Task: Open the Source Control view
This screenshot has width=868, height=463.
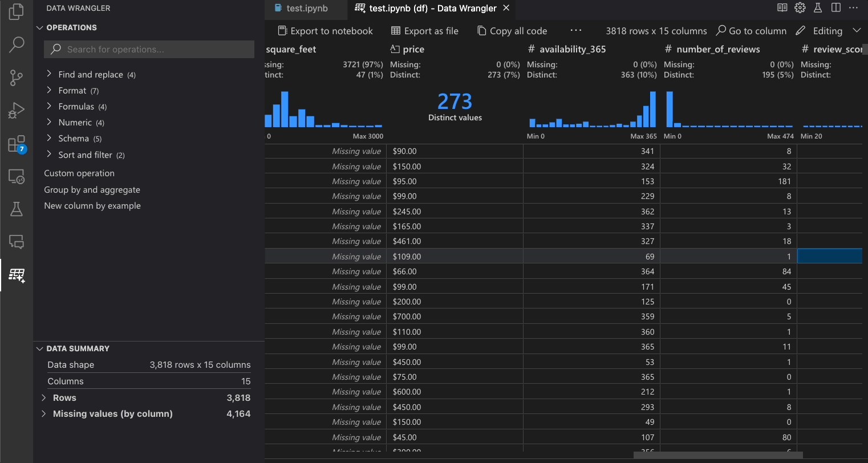Action: pyautogui.click(x=17, y=78)
